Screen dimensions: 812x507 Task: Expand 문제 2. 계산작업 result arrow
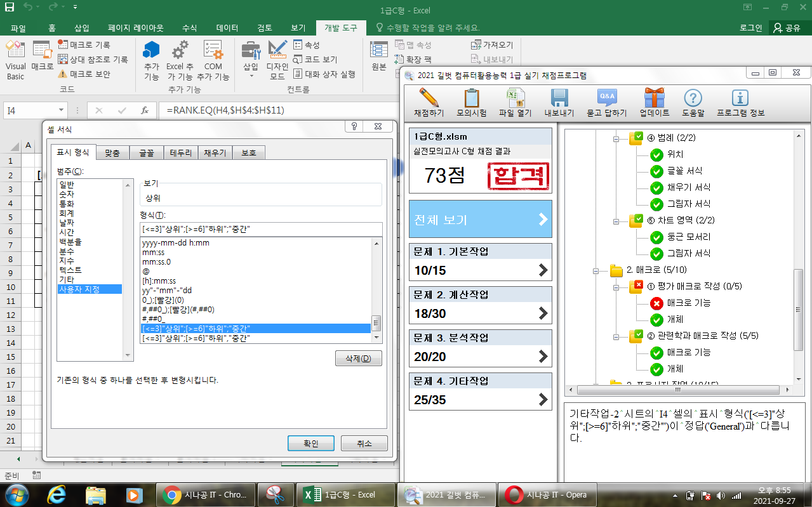click(543, 313)
